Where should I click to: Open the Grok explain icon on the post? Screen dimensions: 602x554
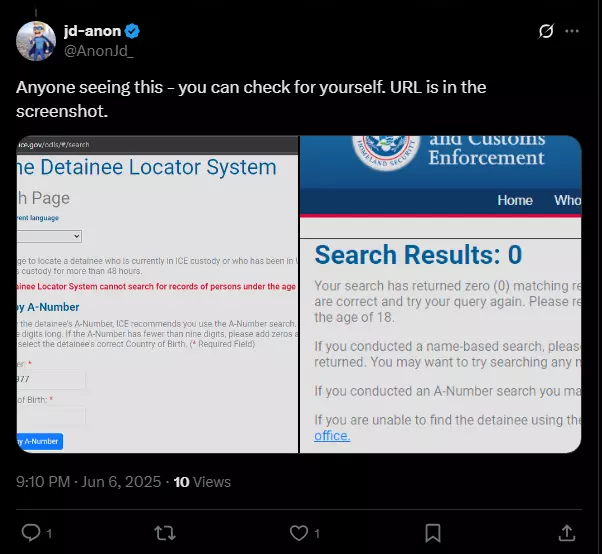[x=546, y=31]
